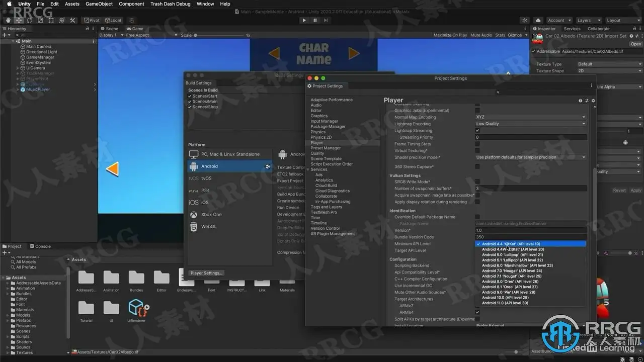Screen dimensions: 644x362
Task: Open the Layers dropdown in the toolbar
Action: (x=588, y=21)
